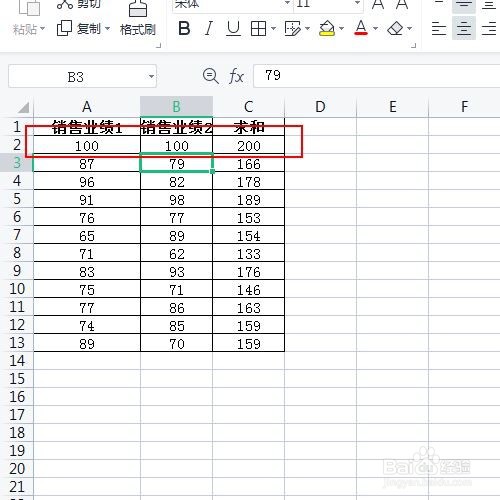The height and width of the screenshot is (500, 500).
Task: Click cell with value 189
Action: pos(249,199)
